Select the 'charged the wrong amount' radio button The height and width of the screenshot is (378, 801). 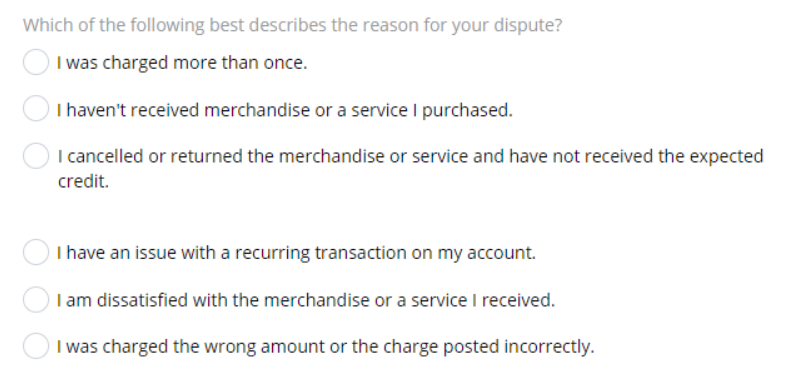(x=36, y=346)
